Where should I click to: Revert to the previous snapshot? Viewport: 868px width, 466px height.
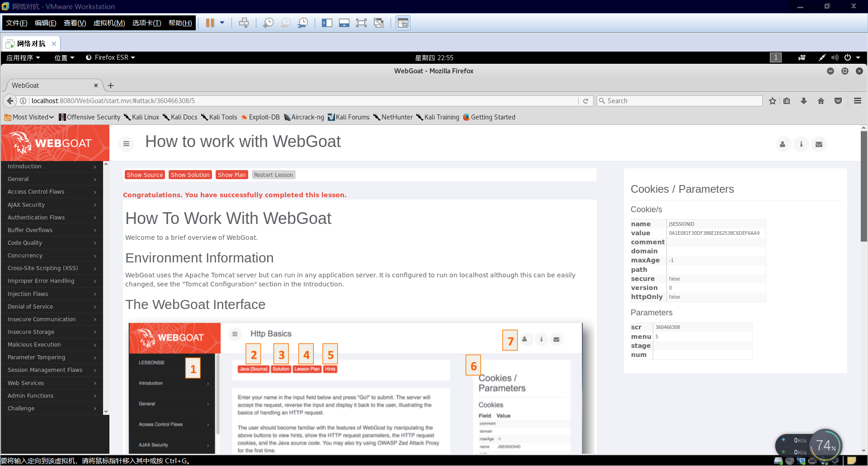tap(286, 23)
